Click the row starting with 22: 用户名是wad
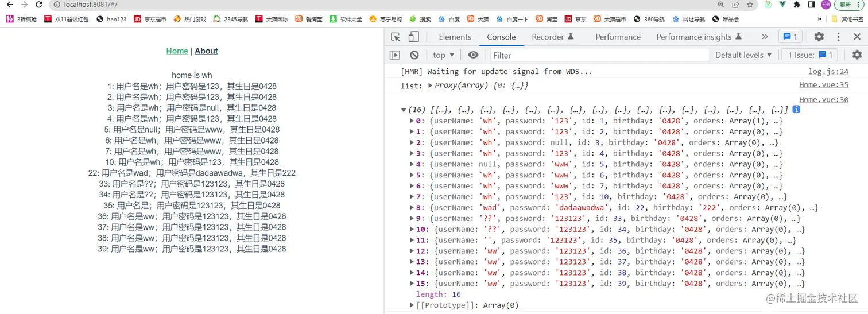The height and width of the screenshot is (314, 868). coord(192,173)
